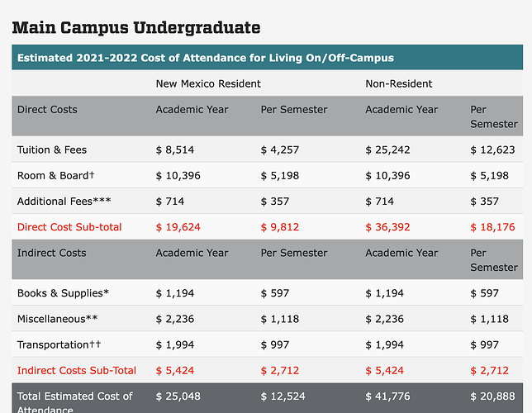This screenshot has height=413, width=532.
Task: Click the red Indirect Costs Sub-Total label
Action: (77, 370)
